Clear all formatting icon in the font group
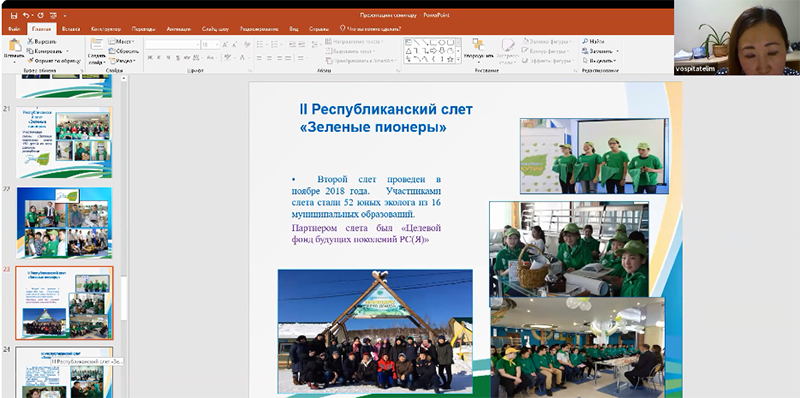This screenshot has width=800, height=398. (247, 45)
